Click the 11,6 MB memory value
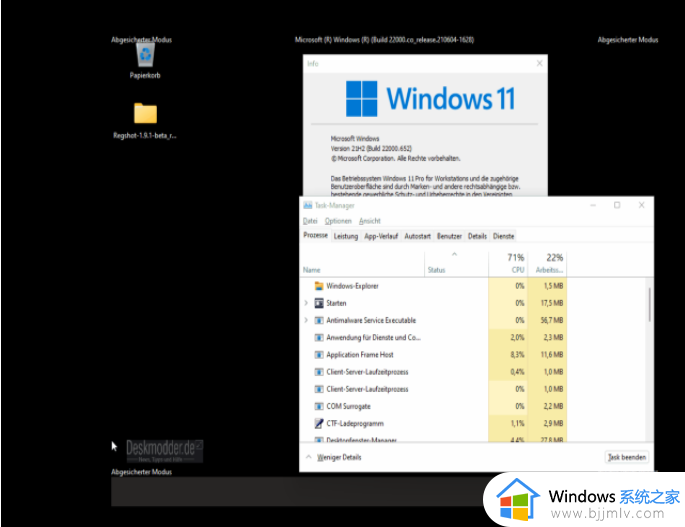685x527 pixels. click(552, 355)
